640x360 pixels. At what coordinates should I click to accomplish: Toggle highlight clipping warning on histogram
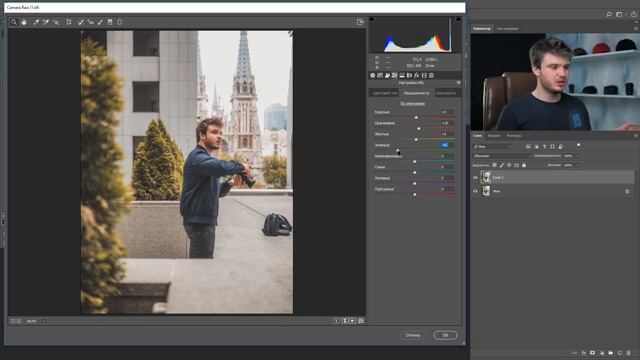click(x=458, y=19)
